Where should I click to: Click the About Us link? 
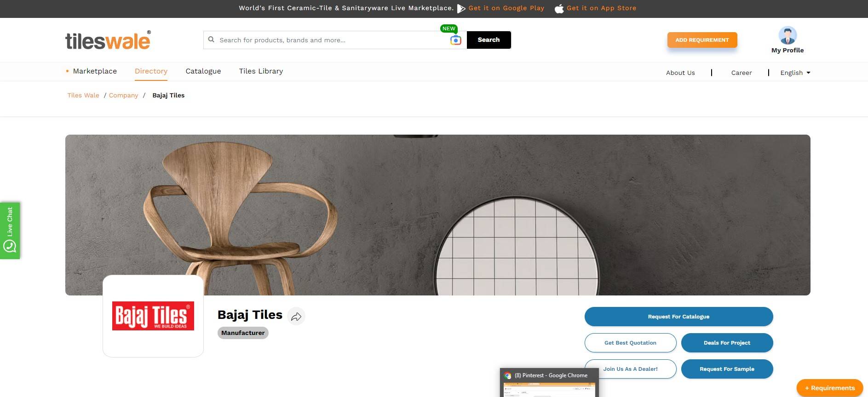click(680, 73)
